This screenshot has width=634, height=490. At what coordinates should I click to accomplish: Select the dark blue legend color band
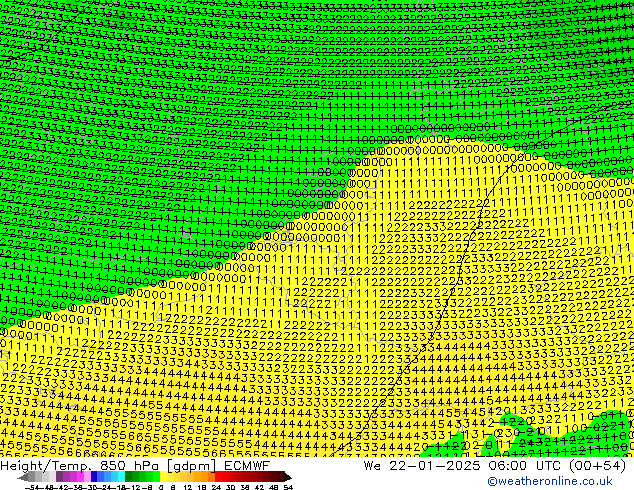pos(94,476)
